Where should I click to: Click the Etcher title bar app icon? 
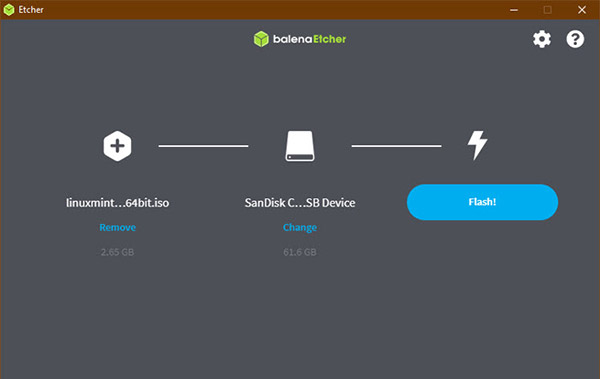coord(9,10)
